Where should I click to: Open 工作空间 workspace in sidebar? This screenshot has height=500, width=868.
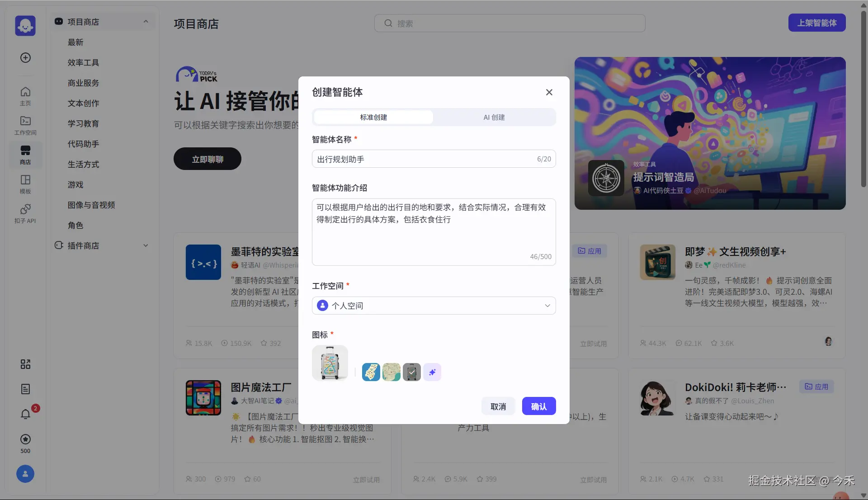click(26, 125)
